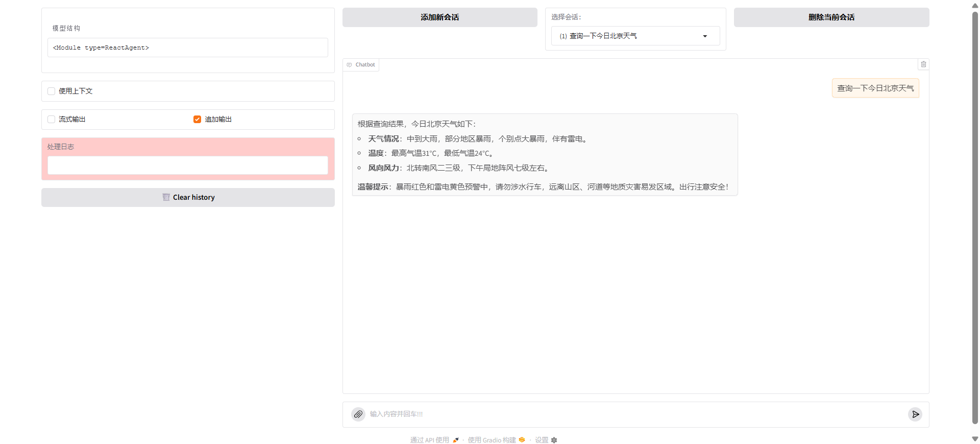Click the 温度 line in reply
This screenshot has height=444, width=980.
pyautogui.click(x=431, y=153)
